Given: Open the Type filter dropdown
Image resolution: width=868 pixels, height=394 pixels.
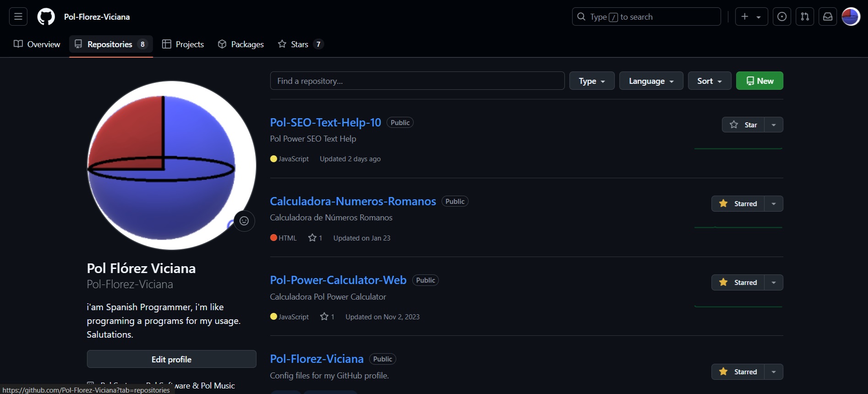Looking at the screenshot, I should (592, 81).
